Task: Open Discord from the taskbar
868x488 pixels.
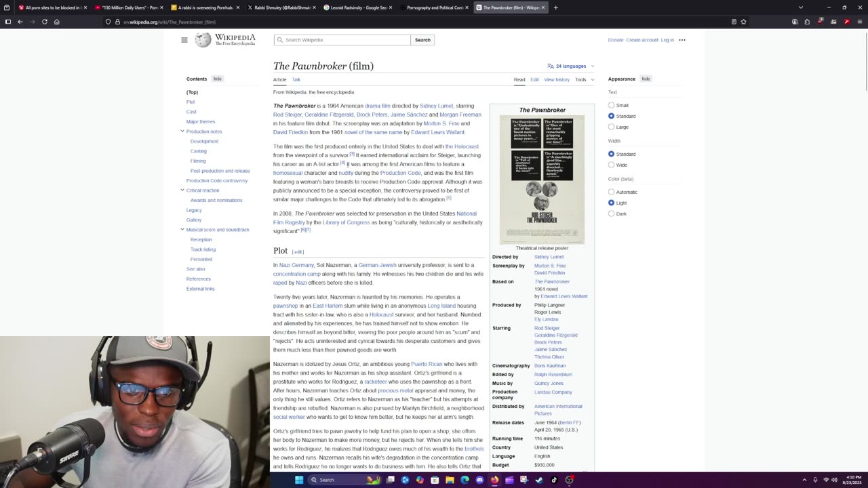Action: 479,480
